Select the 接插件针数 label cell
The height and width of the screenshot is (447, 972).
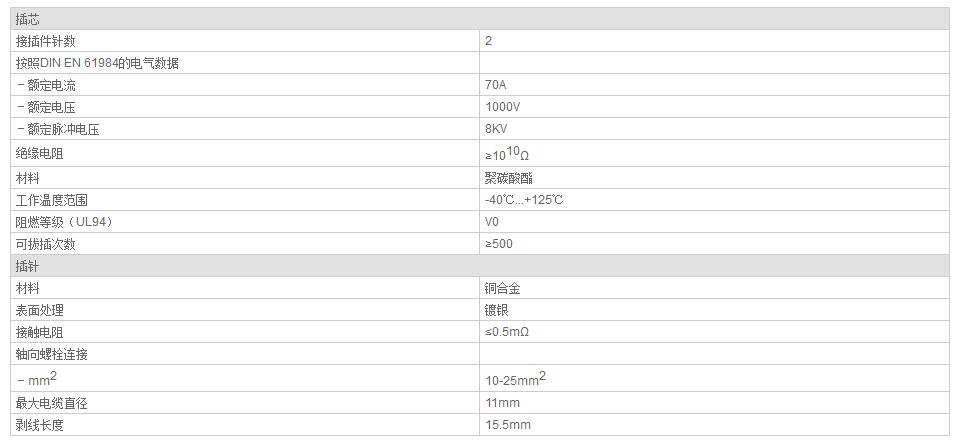[x=45, y=41]
